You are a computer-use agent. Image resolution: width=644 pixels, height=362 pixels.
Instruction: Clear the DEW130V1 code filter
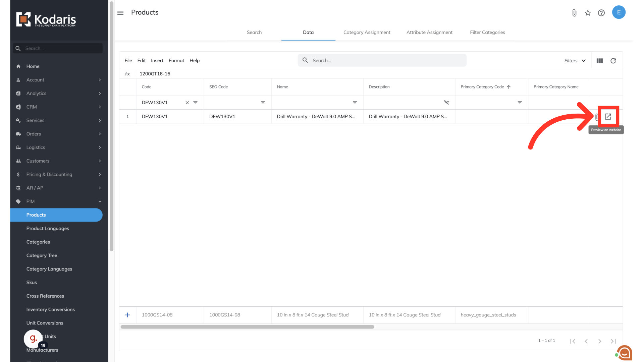pos(187,103)
